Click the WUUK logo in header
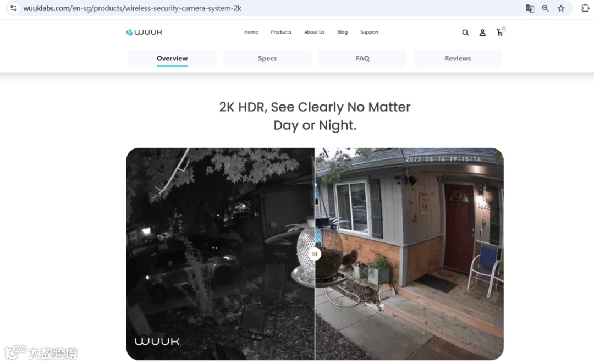This screenshot has height=364, width=594. point(144,32)
